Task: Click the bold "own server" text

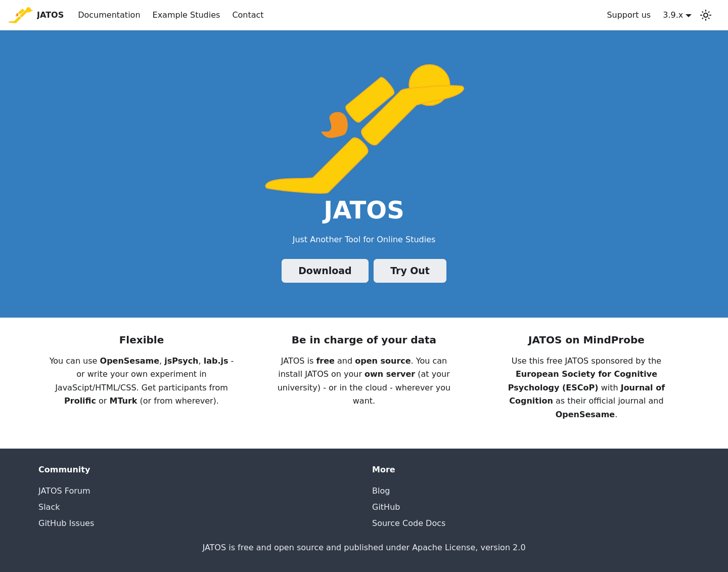Action: [x=390, y=374]
